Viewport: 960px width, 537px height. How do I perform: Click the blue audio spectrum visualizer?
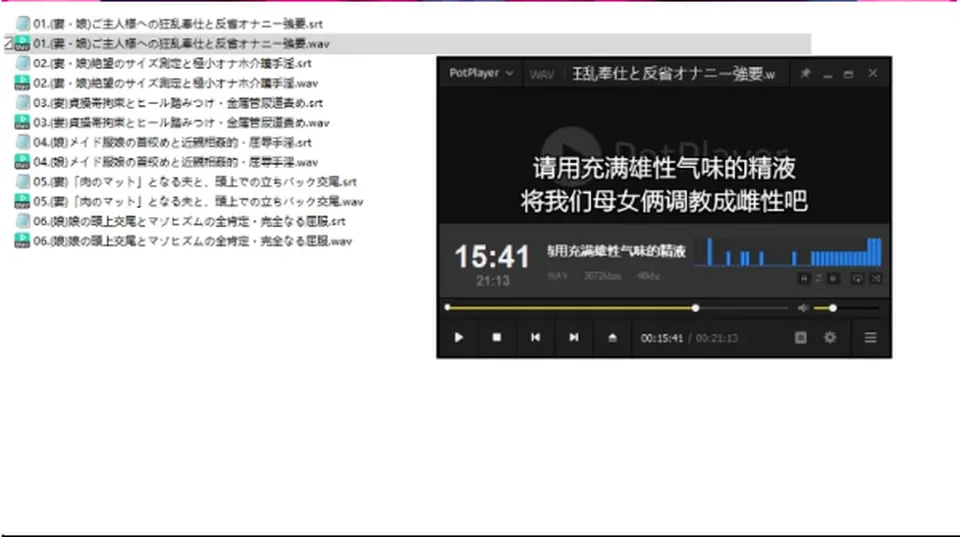tap(788, 252)
